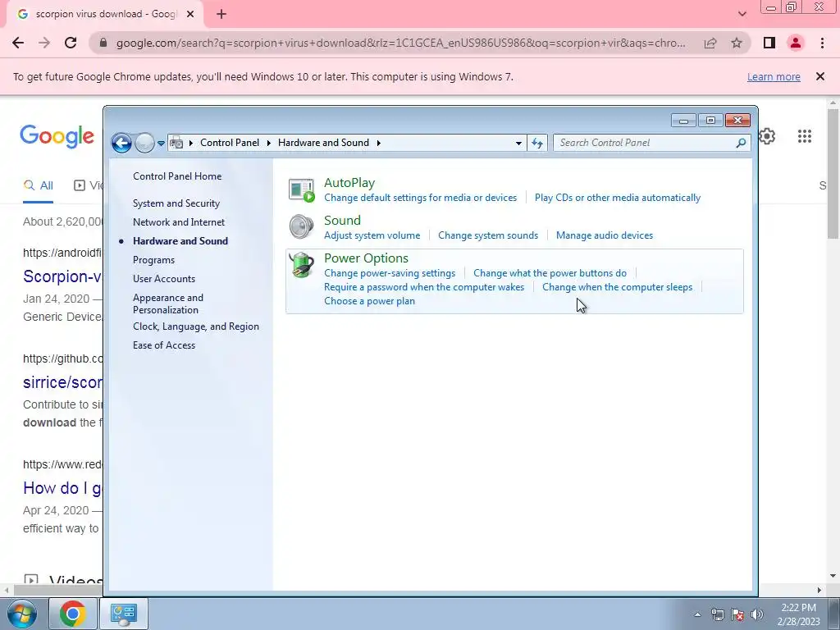Click the AutoPlay icon in Control Panel
840x630 pixels.
302,190
